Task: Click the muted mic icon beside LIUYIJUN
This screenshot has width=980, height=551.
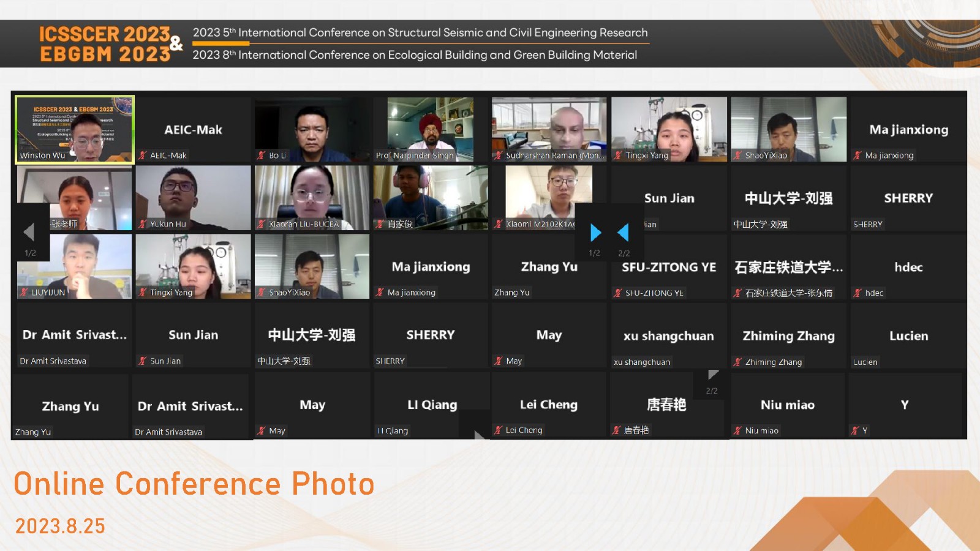Action: click(x=24, y=293)
